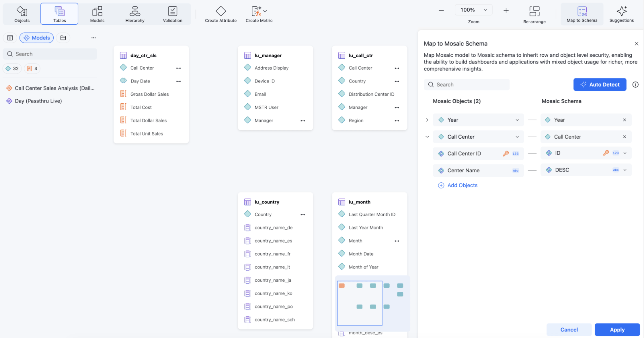This screenshot has width=644, height=338.
Task: Toggle the Map to Schema panel
Action: coord(582,14)
